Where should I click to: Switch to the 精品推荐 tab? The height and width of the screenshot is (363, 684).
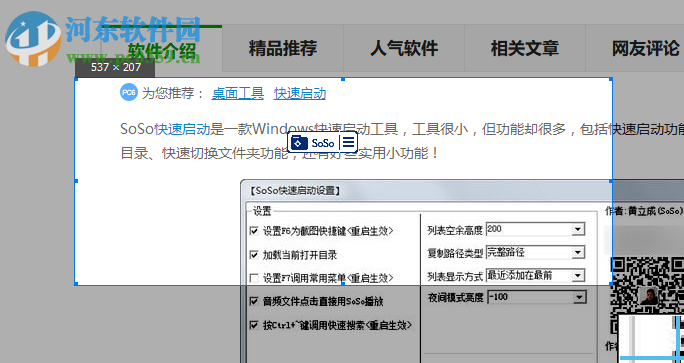283,48
